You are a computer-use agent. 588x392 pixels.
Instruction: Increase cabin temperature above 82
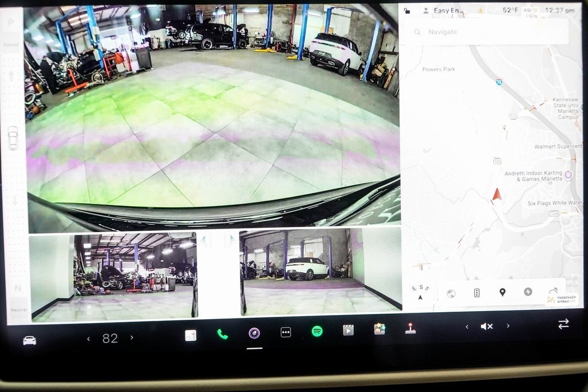click(x=131, y=337)
